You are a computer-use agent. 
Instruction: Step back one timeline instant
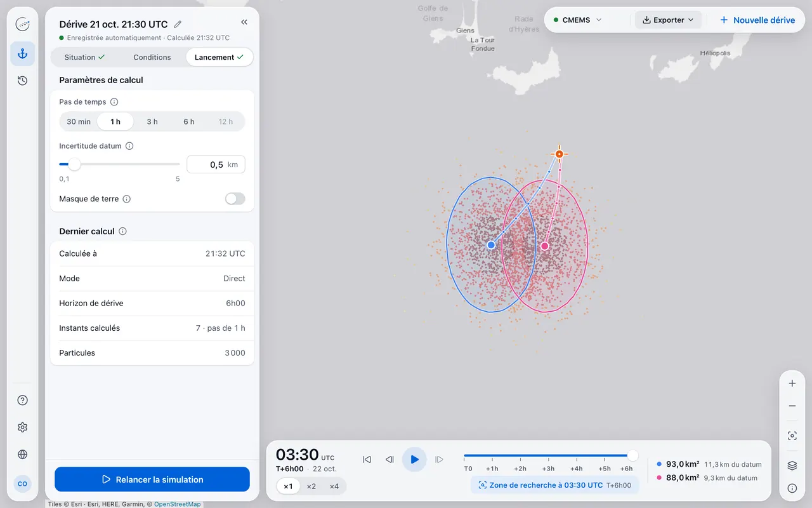[390, 459]
